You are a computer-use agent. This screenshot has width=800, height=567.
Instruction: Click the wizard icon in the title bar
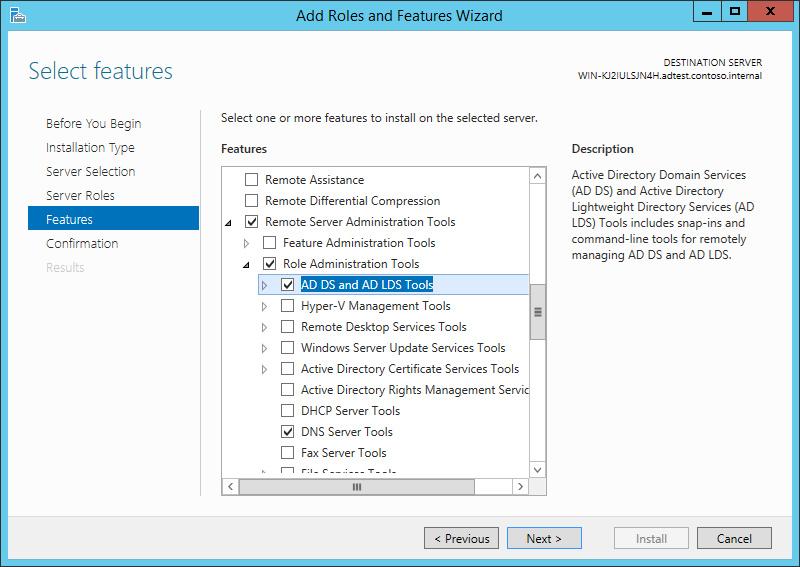(x=17, y=15)
